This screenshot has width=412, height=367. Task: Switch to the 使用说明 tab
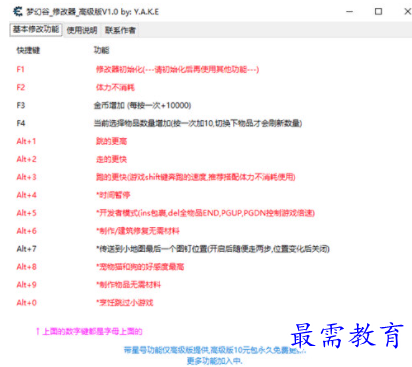82,30
